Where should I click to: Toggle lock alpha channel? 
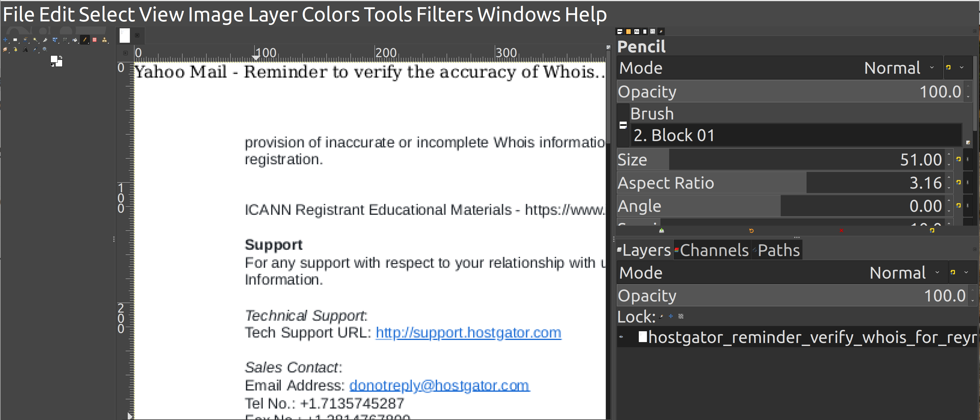point(681,317)
